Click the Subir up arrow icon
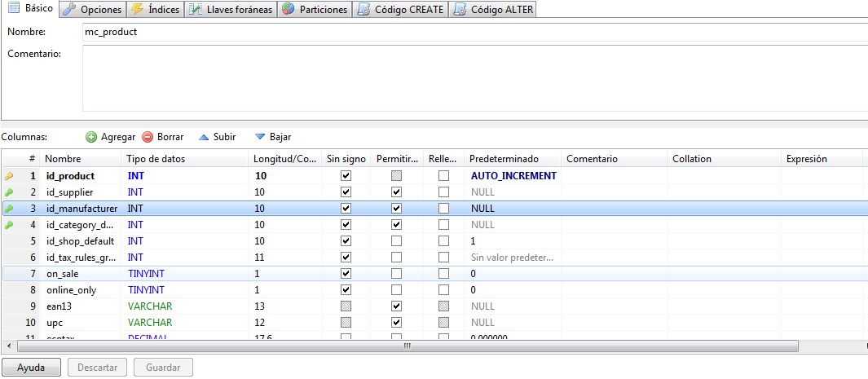 coord(204,137)
